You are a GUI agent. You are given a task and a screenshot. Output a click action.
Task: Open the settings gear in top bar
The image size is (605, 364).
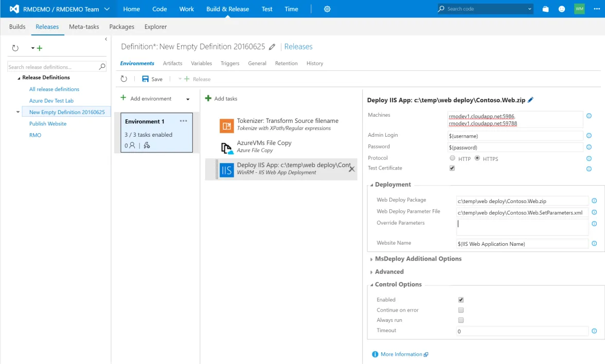(327, 9)
